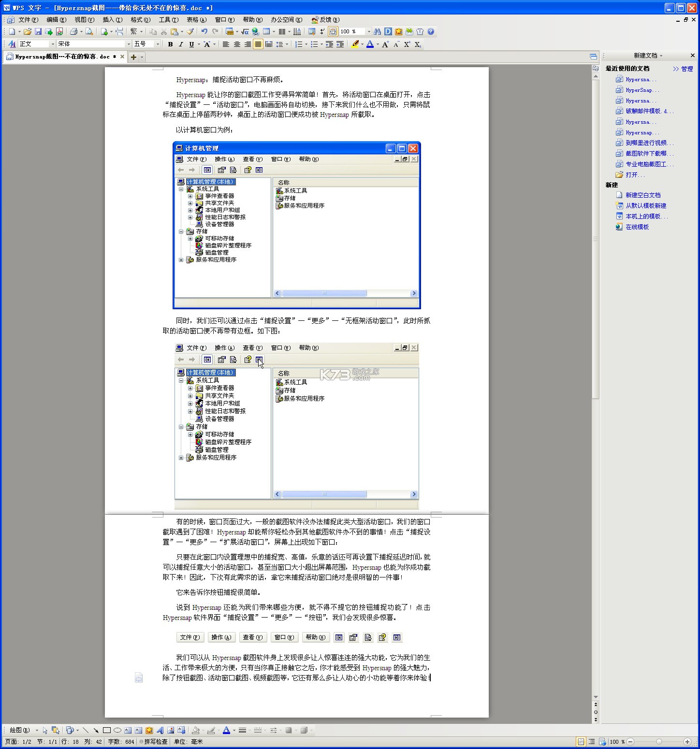Save the document with the floppy icon
This screenshot has height=749, width=700.
click(38, 32)
